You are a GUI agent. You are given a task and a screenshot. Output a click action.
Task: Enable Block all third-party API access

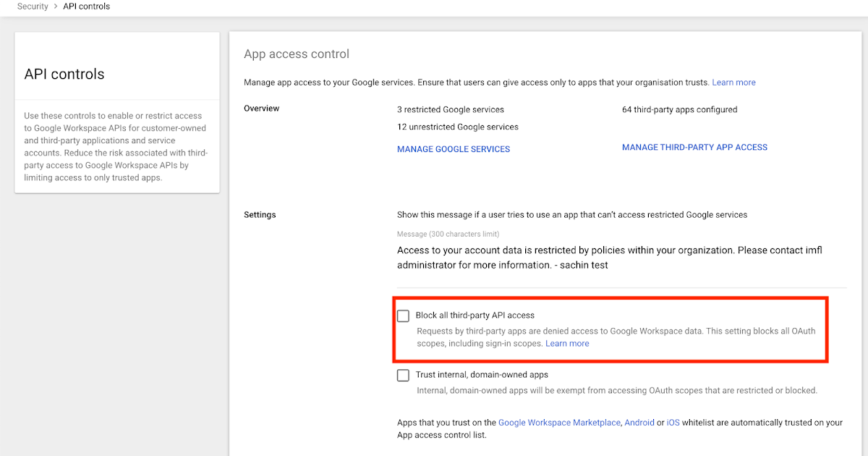tap(403, 316)
